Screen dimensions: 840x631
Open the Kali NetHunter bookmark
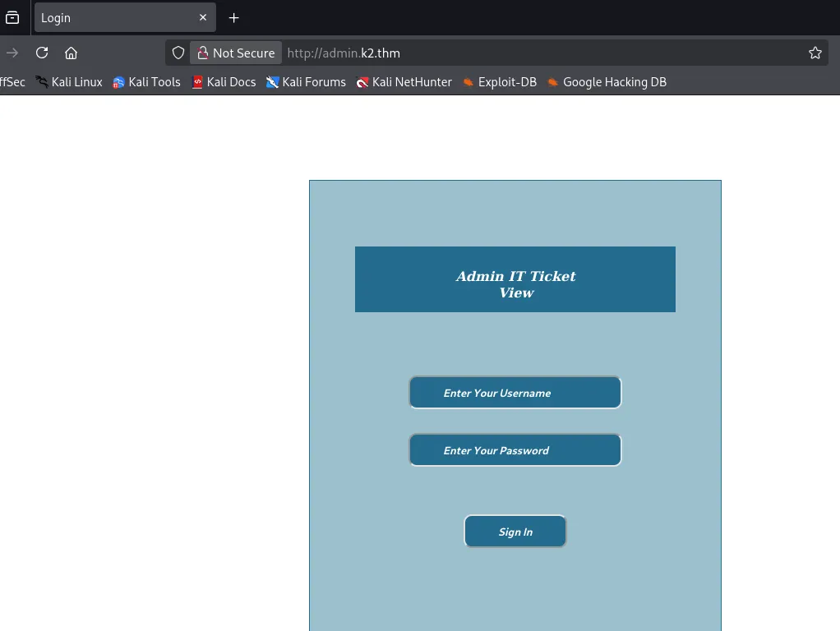(x=404, y=82)
